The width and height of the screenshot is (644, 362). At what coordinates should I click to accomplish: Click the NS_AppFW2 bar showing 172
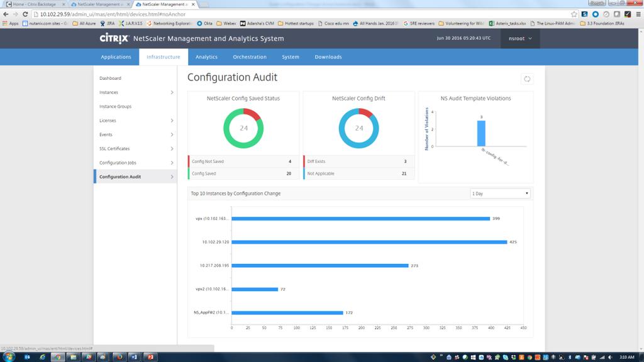(287, 313)
